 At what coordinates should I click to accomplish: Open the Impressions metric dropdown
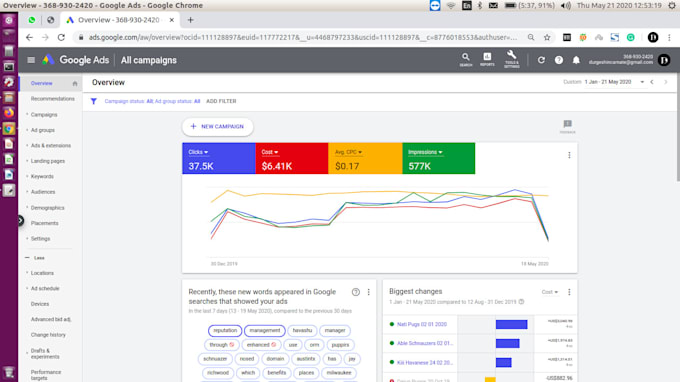[425, 152]
